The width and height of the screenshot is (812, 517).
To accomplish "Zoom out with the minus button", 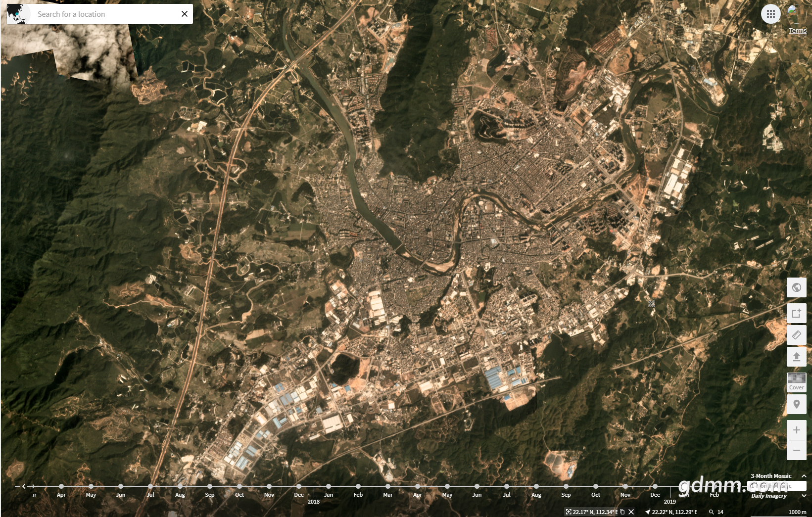I will point(796,450).
